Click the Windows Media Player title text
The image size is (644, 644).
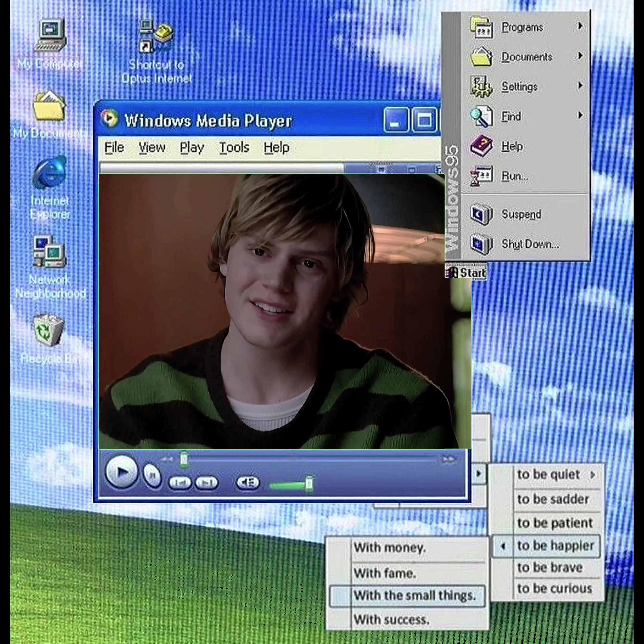click(208, 120)
